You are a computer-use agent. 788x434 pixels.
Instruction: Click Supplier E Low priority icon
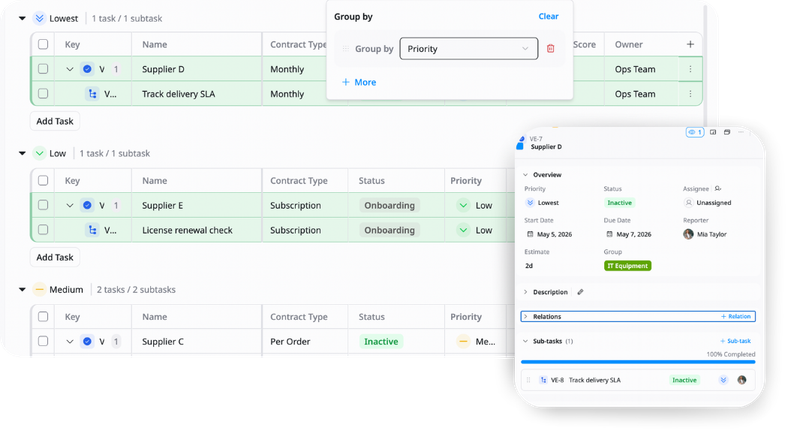click(x=463, y=205)
